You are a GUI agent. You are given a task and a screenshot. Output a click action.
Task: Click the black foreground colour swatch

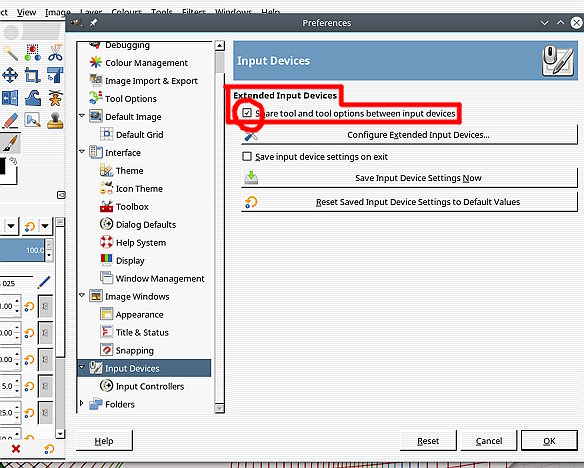[2, 166]
